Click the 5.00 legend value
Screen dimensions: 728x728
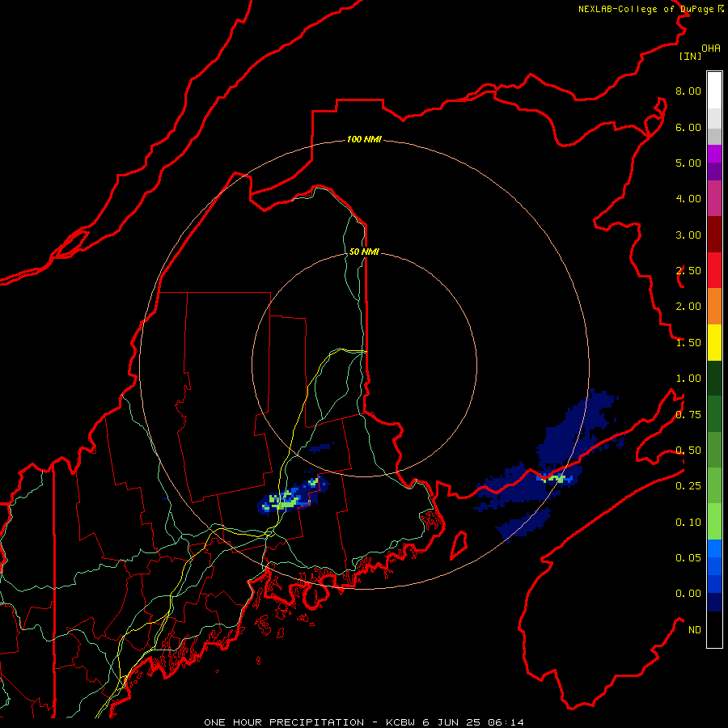(688, 163)
